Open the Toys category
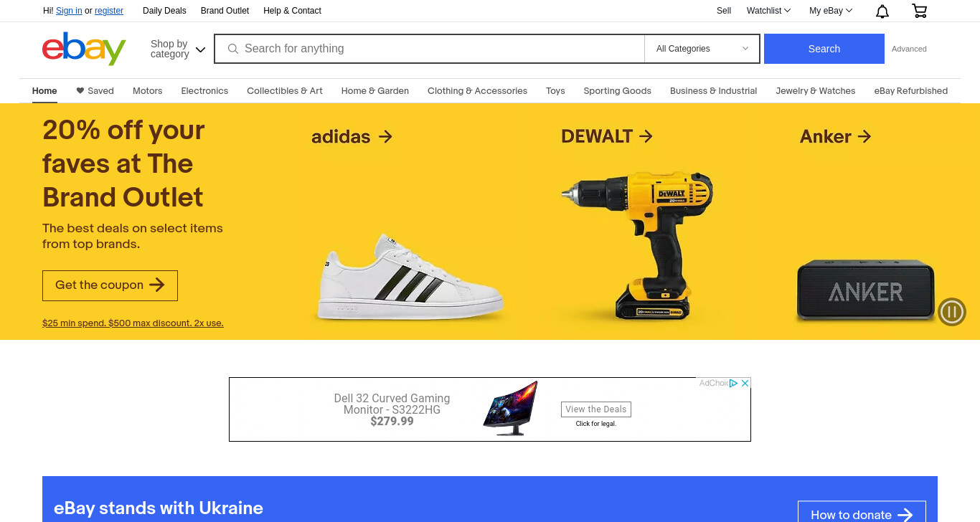Screen dimensions: 980x522 555,91
